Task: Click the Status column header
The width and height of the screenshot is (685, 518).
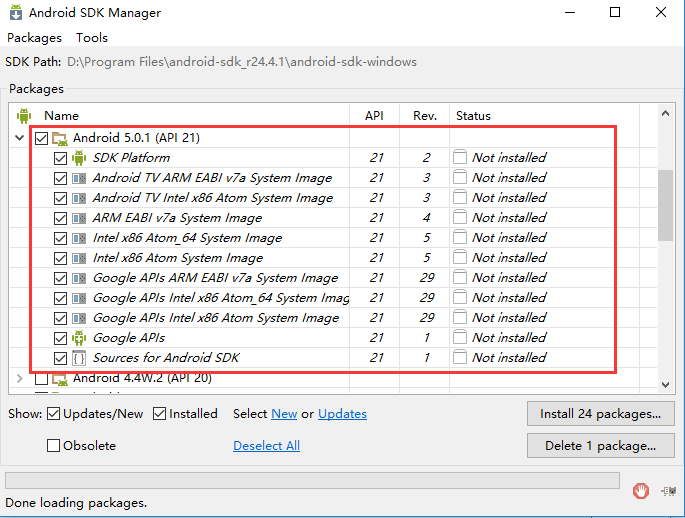Action: pyautogui.click(x=473, y=116)
